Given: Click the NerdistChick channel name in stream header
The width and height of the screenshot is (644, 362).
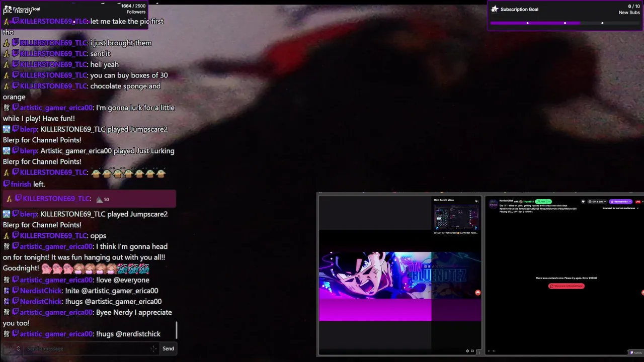Looking at the screenshot, I should 506,201.
